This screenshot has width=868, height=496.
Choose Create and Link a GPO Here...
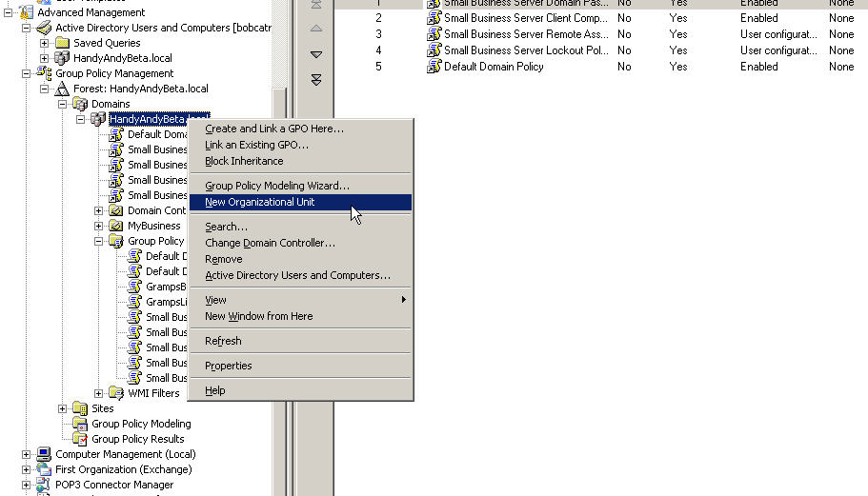pos(300,129)
